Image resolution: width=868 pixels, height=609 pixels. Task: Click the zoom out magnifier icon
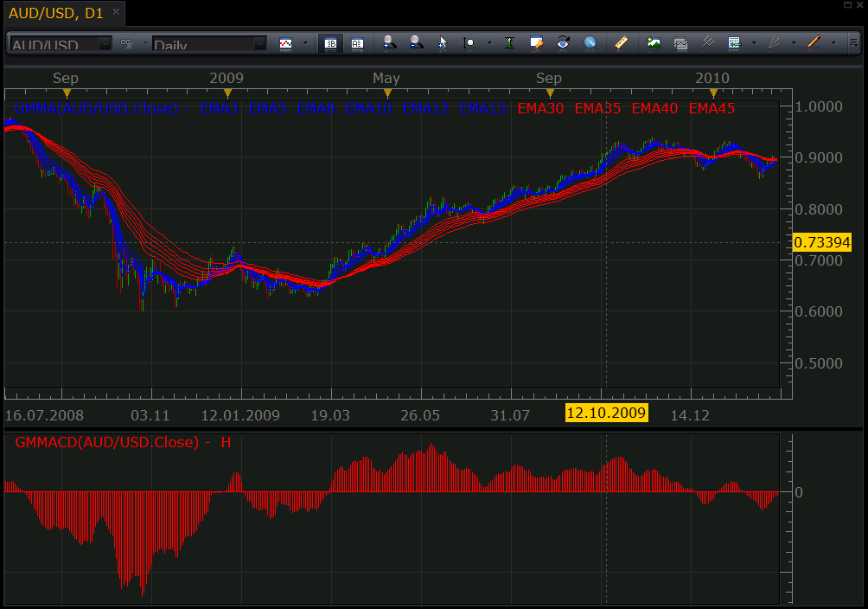(417, 42)
